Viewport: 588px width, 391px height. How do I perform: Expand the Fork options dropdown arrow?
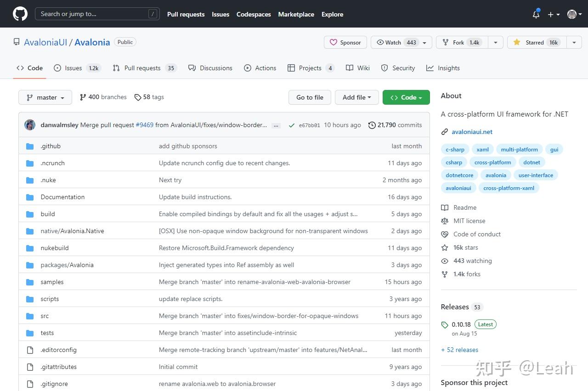tap(495, 42)
